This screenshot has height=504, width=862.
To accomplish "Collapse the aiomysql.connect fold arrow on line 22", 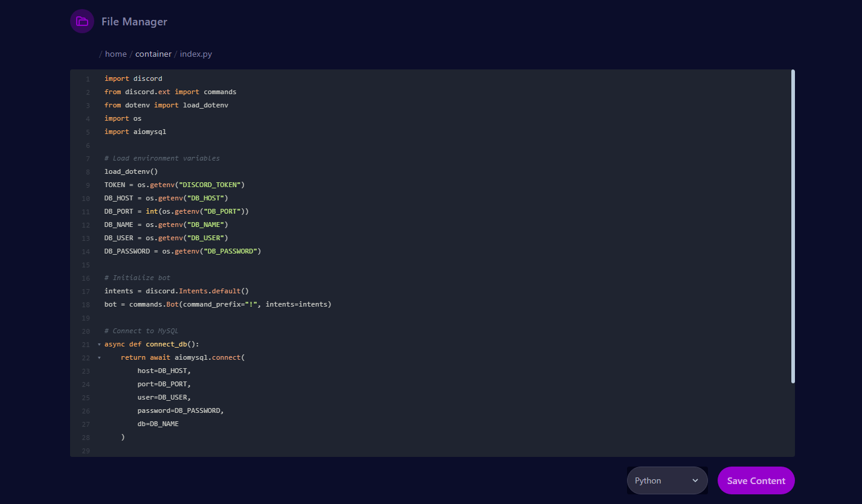I will point(98,357).
